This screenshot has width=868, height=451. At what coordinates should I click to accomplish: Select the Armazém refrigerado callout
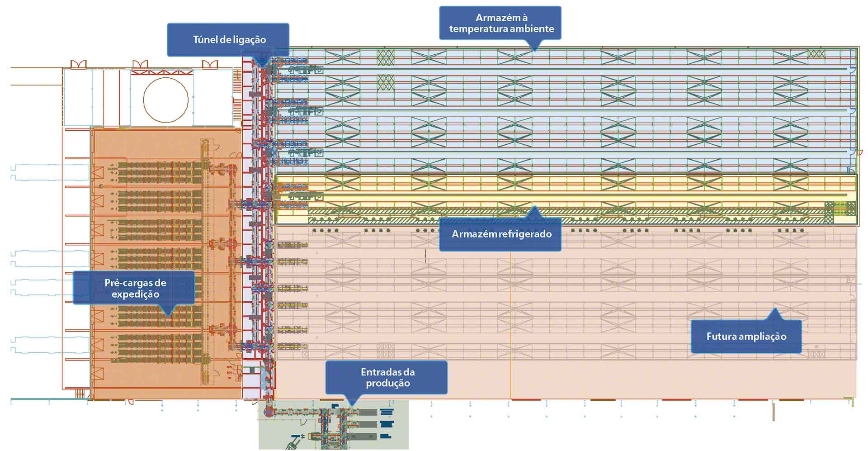[x=500, y=234]
